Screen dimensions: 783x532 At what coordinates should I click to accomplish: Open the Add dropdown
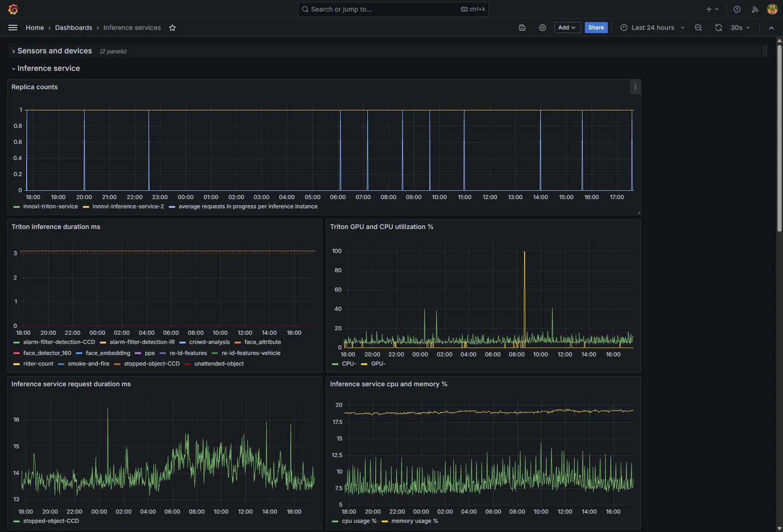pos(567,28)
